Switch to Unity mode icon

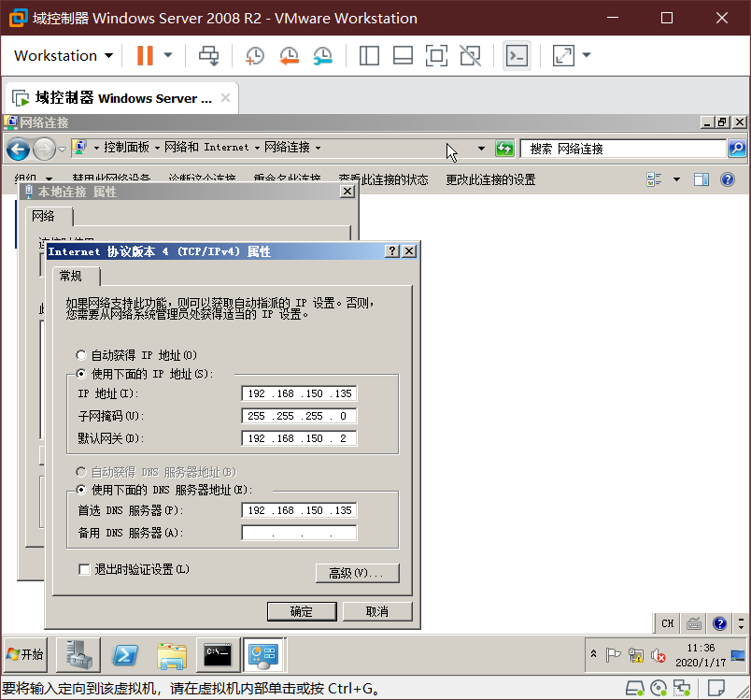(x=471, y=55)
